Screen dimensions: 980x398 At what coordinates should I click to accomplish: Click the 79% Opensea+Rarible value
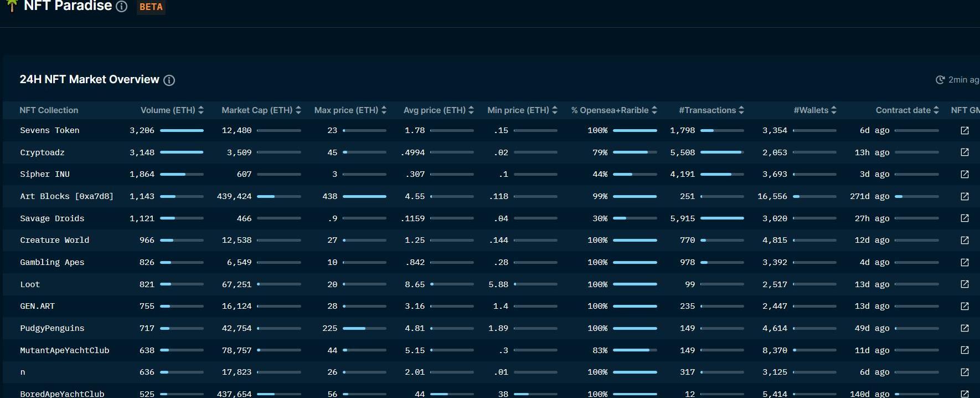click(x=600, y=152)
